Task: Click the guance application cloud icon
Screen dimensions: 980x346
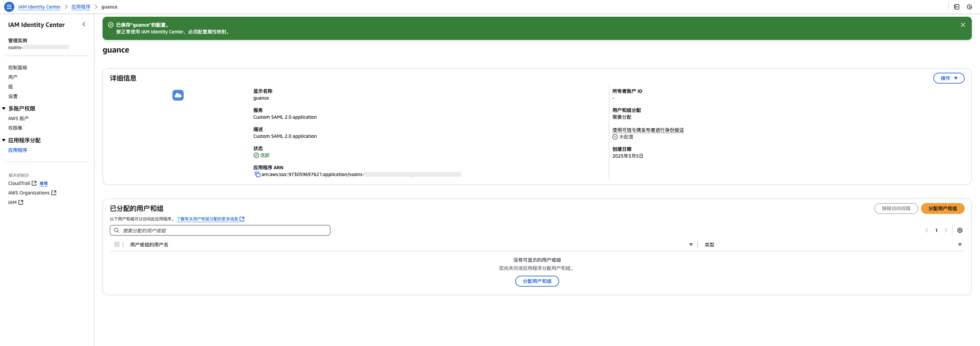Action: click(x=178, y=95)
